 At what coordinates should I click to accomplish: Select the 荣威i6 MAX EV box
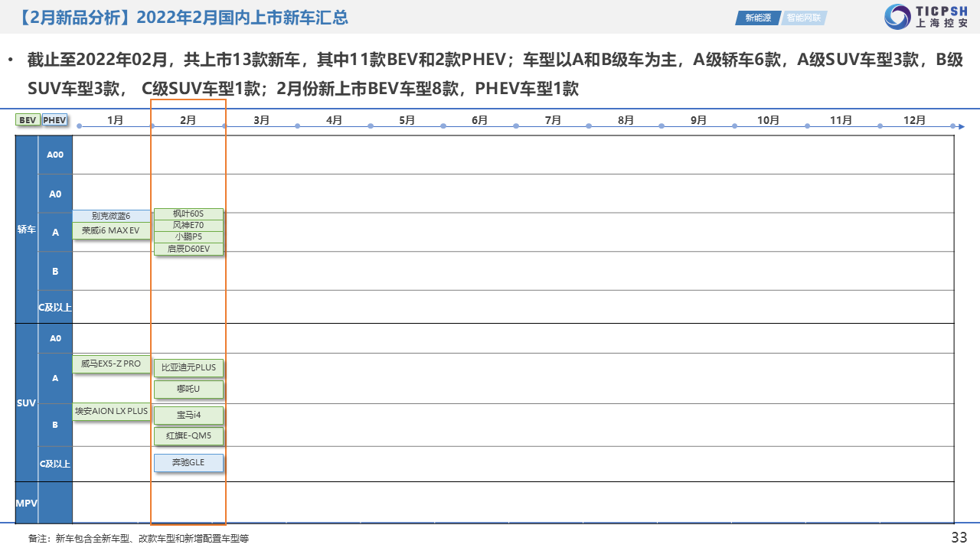(x=111, y=230)
